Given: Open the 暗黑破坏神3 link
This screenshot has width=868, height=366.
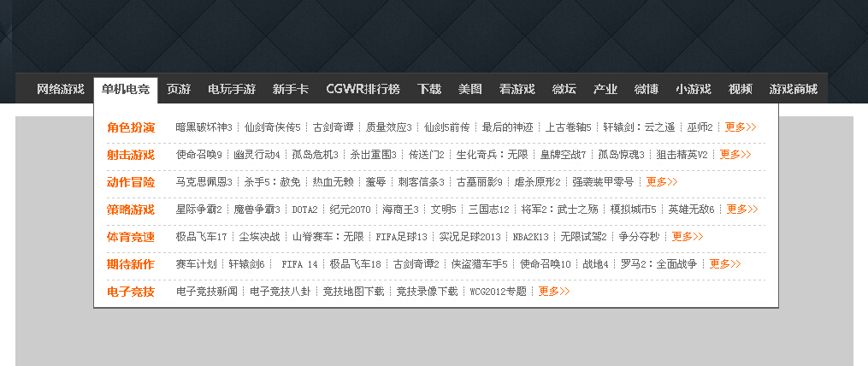Looking at the screenshot, I should pyautogui.click(x=204, y=127).
